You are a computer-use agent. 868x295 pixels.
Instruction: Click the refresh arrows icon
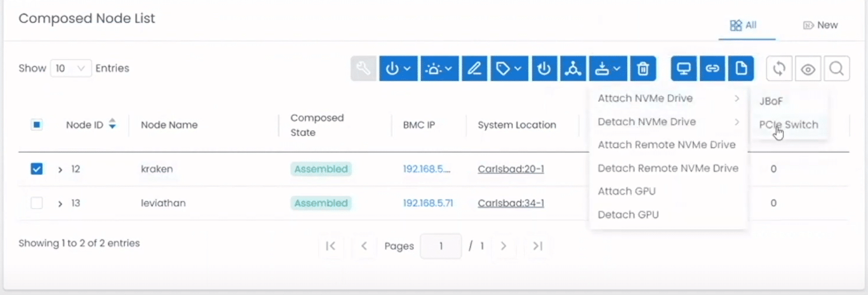tap(779, 69)
